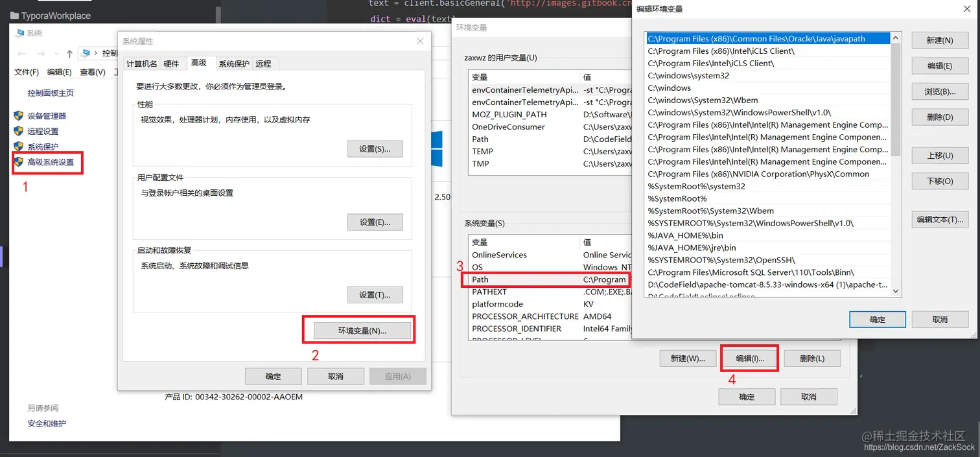Click 取消 in 编辑环境变量 dialog
The width and height of the screenshot is (980, 457).
(940, 319)
